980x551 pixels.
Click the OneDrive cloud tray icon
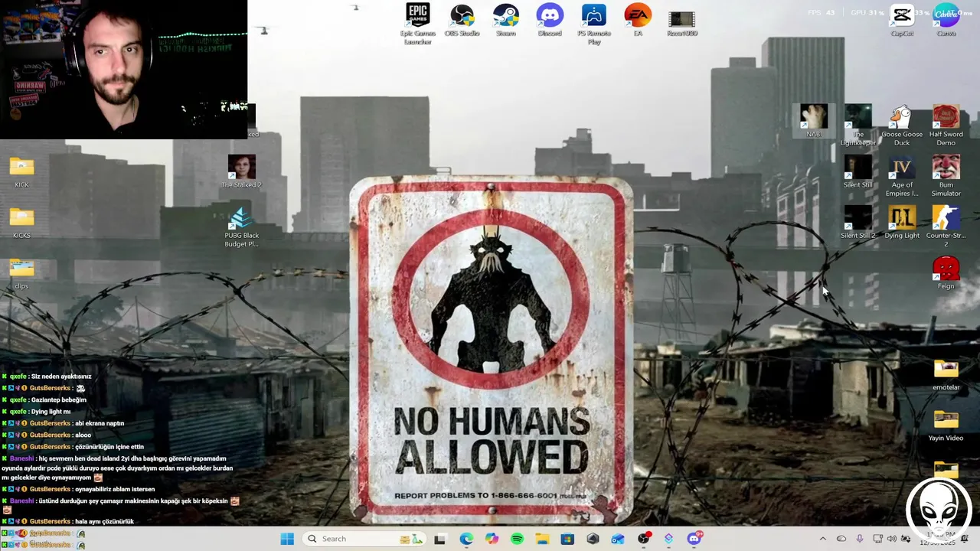(841, 539)
